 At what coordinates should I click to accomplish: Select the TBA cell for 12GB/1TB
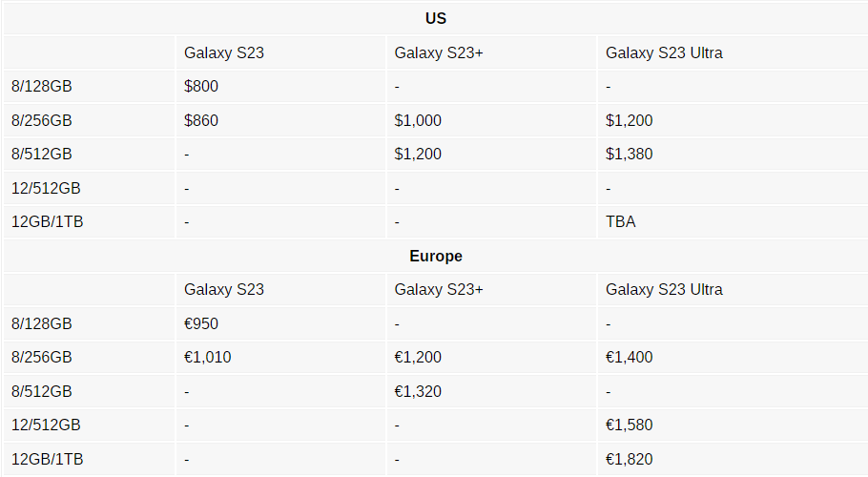pyautogui.click(x=620, y=222)
